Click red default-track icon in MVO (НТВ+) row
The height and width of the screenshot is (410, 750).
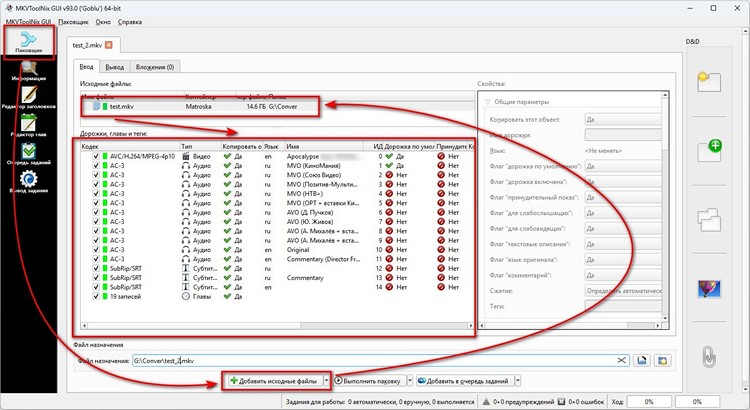point(389,194)
